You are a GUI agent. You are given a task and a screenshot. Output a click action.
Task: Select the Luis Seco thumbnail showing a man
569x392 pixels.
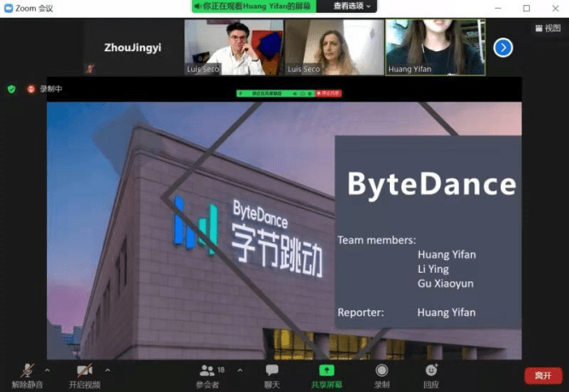[x=234, y=48]
